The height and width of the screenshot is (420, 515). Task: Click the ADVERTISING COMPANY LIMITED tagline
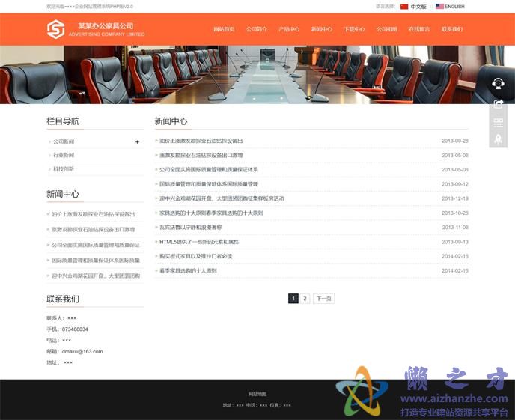107,34
